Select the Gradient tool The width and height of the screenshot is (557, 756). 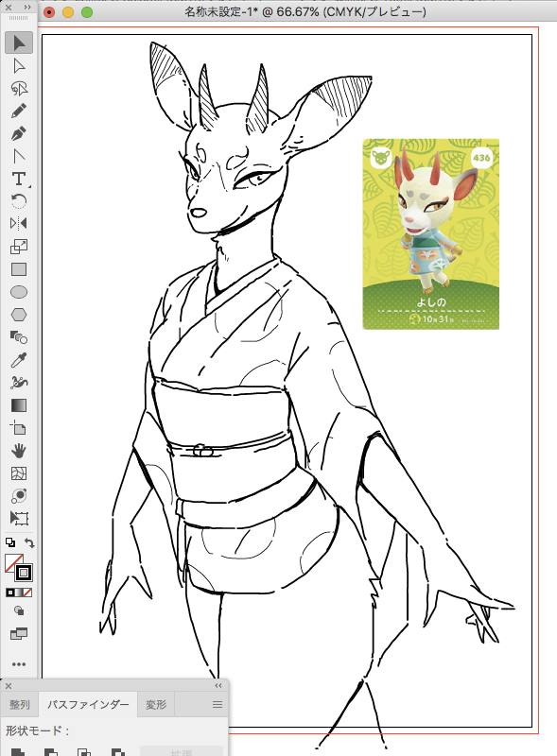click(19, 405)
